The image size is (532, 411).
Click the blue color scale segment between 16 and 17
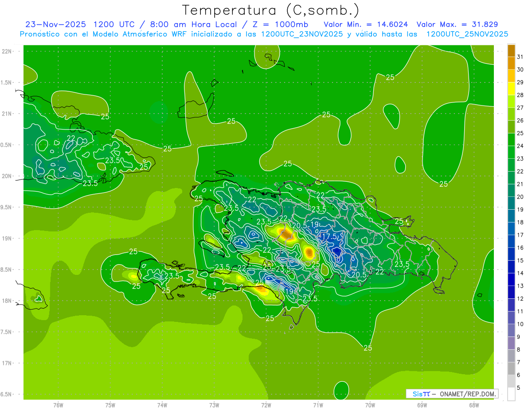pos(511,242)
